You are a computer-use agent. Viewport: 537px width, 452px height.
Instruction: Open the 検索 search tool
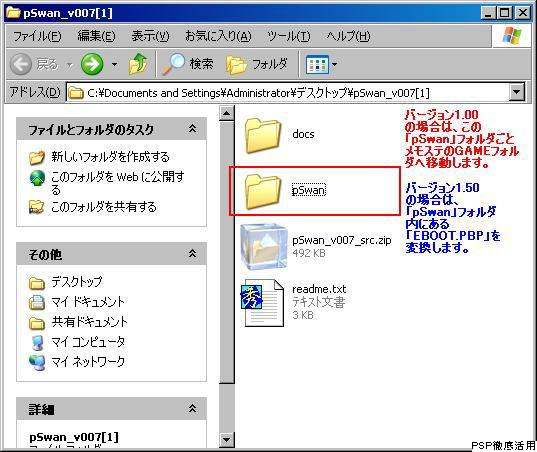188,64
